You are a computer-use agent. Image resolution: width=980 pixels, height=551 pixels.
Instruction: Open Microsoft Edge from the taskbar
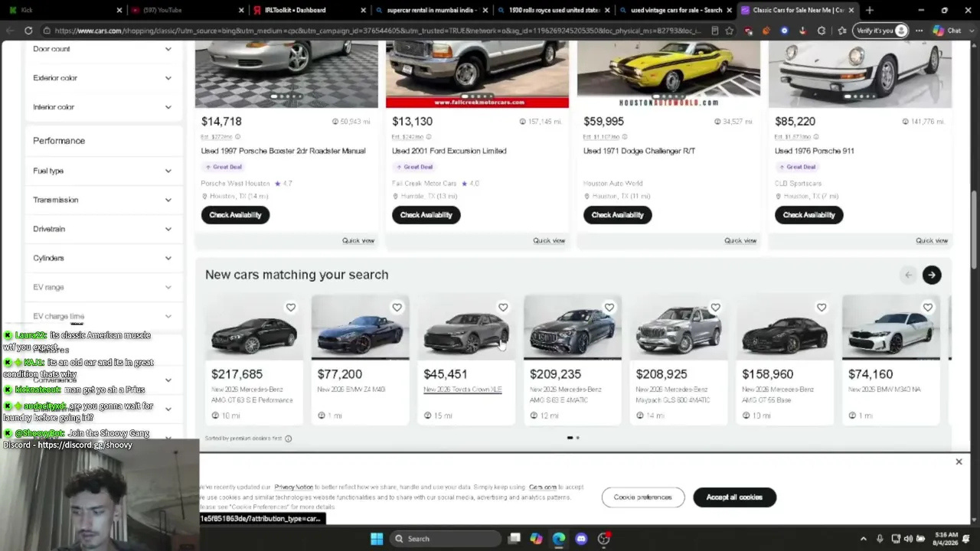pyautogui.click(x=559, y=539)
